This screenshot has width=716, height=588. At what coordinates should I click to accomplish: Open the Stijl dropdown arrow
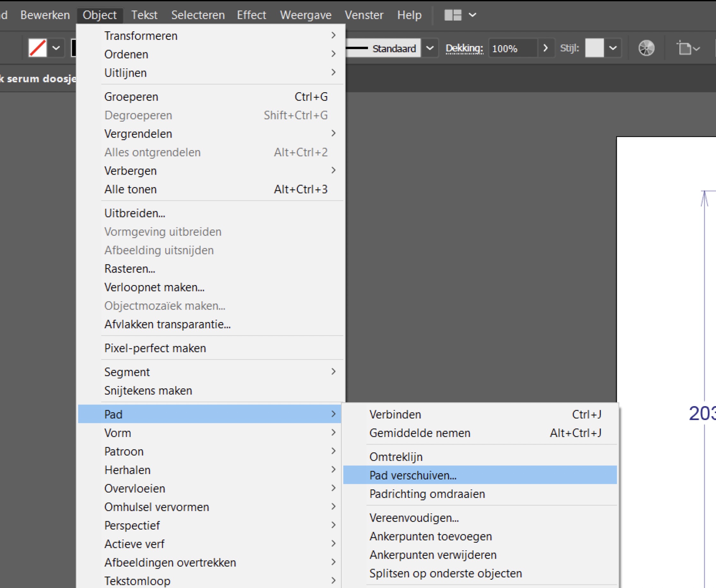[x=613, y=48]
